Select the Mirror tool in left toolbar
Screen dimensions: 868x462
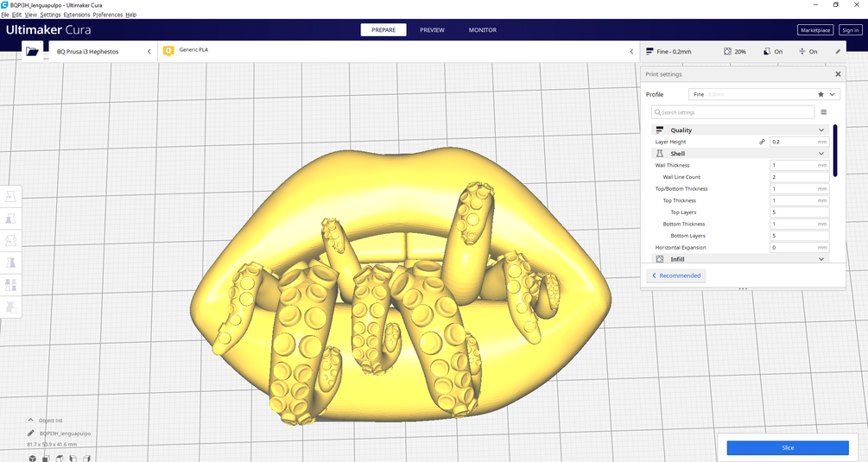10,263
